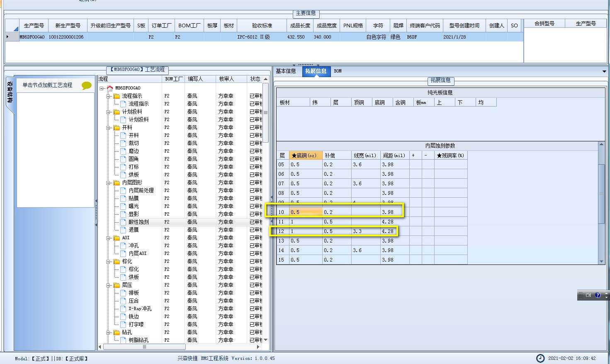Image resolution: width=610 pixels, height=364 pixels.
Task: Click the page icon beside X-Ray冲孔
Action: (123, 308)
